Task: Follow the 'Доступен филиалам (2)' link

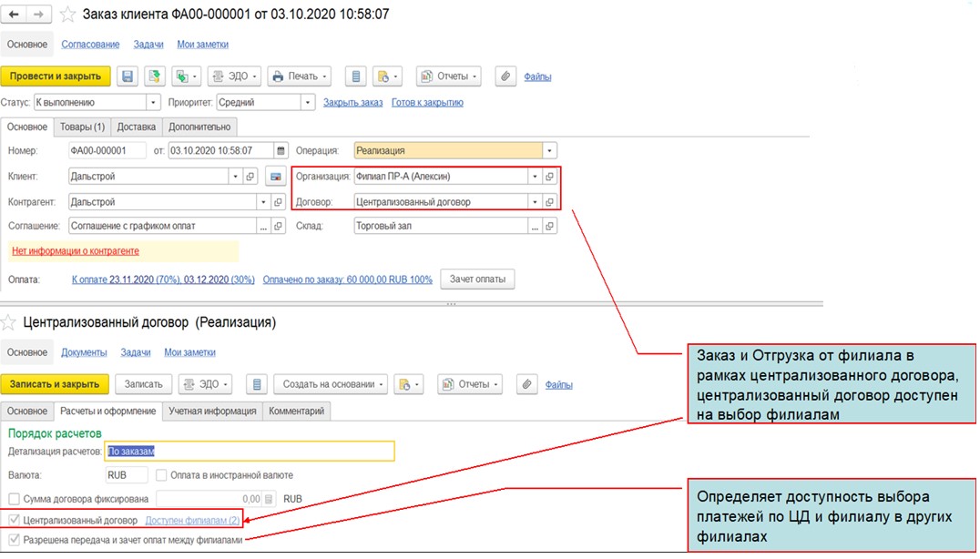Action: 192,521
